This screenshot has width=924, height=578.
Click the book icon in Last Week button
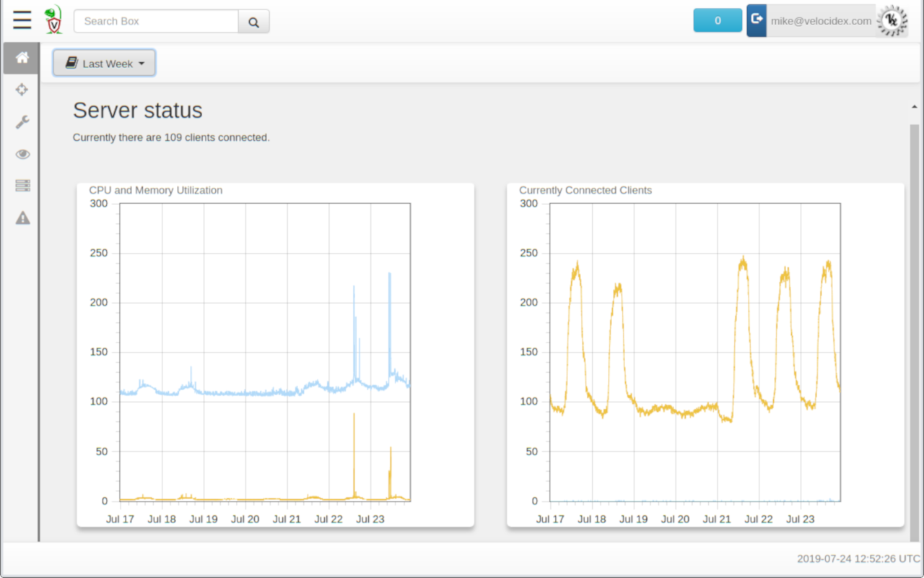click(71, 64)
